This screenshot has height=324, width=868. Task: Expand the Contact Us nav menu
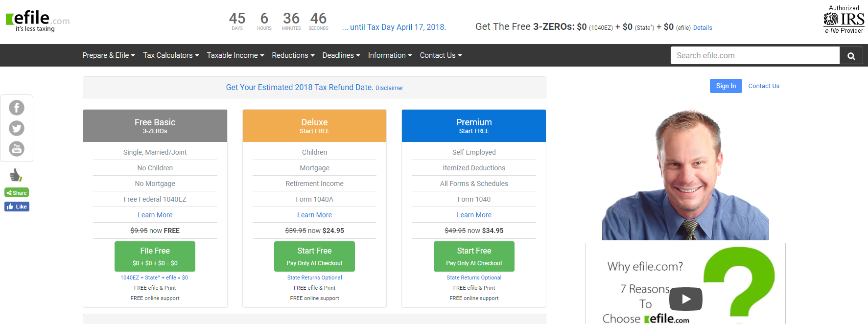pyautogui.click(x=441, y=55)
